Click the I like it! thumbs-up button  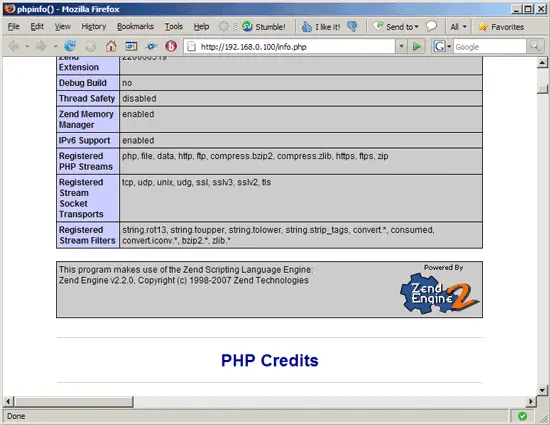[x=321, y=27]
